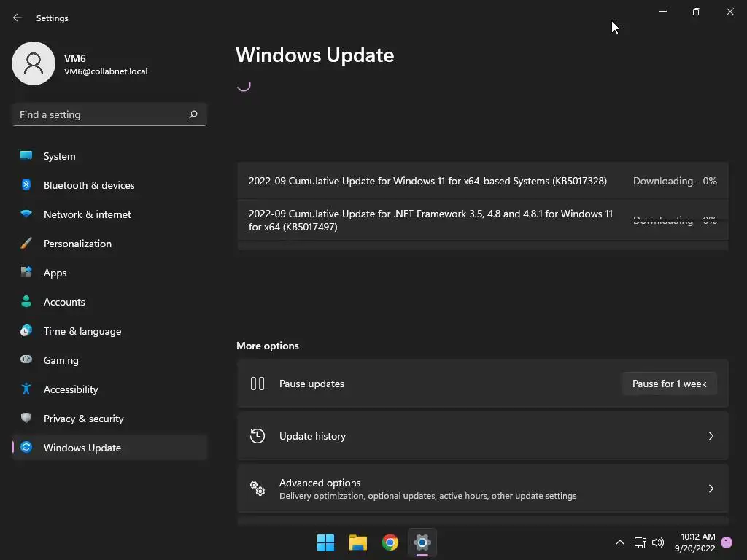Viewport: 747px width, 560px height.
Task: Open Advanced options
Action: [483, 489]
